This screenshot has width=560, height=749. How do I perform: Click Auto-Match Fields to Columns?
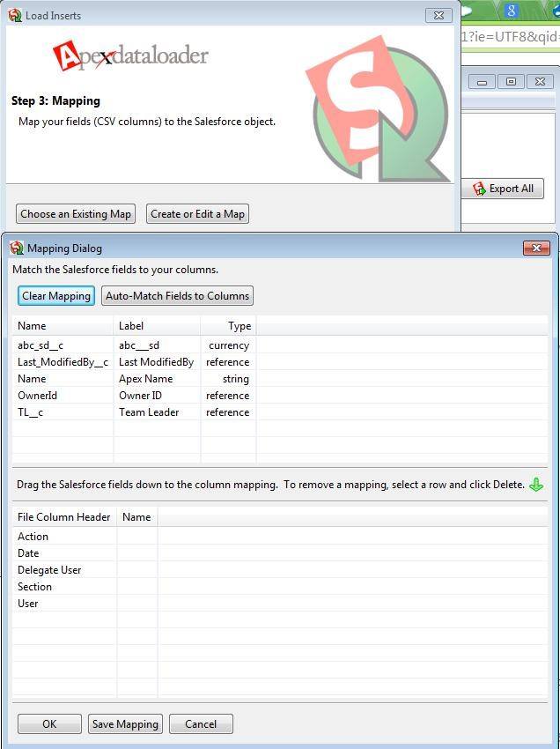click(177, 296)
